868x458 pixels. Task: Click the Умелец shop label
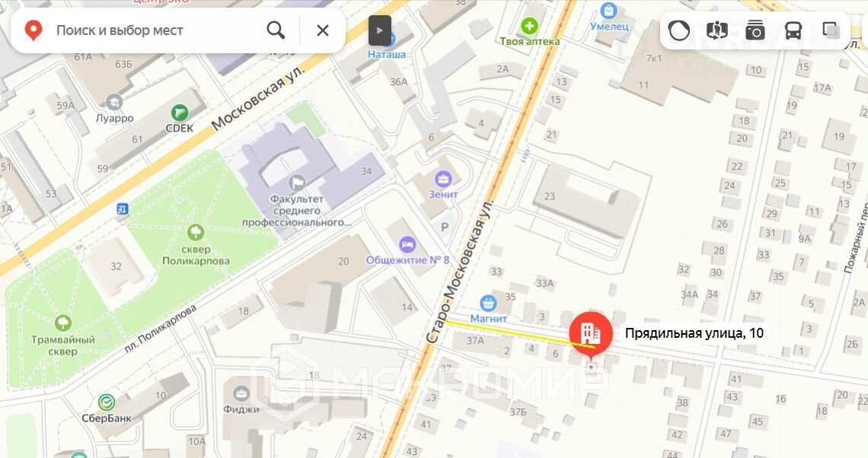(x=609, y=26)
